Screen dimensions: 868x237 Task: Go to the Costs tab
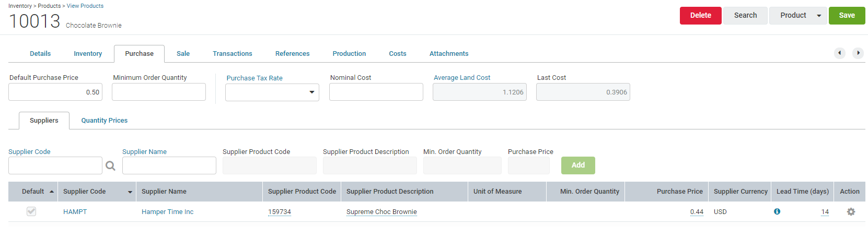pyautogui.click(x=398, y=53)
